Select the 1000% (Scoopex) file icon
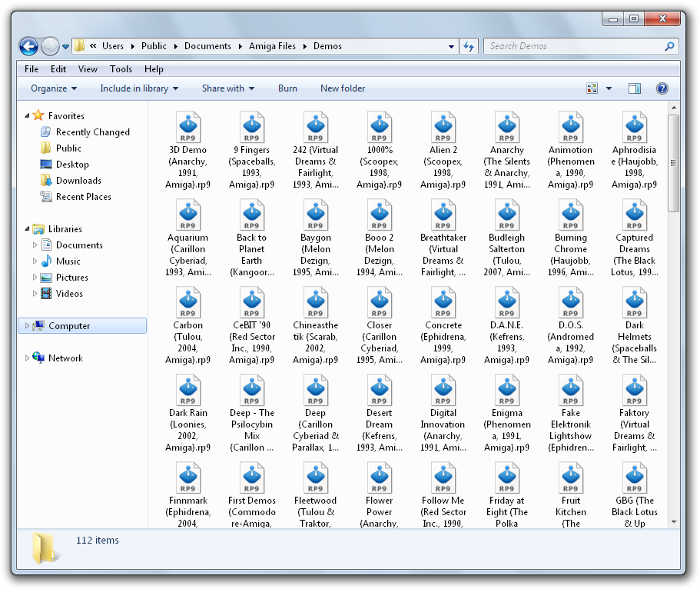 (x=380, y=128)
